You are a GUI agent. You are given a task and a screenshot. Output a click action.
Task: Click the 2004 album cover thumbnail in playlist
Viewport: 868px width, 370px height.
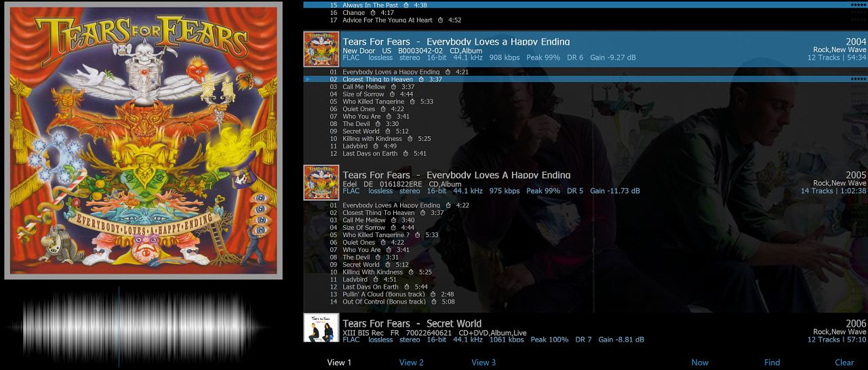(x=321, y=49)
